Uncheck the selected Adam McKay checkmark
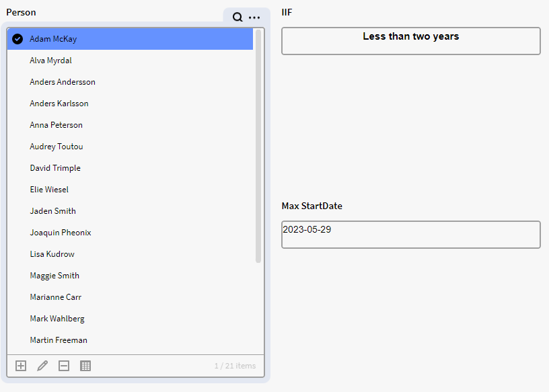This screenshot has height=392, width=549. coord(17,39)
